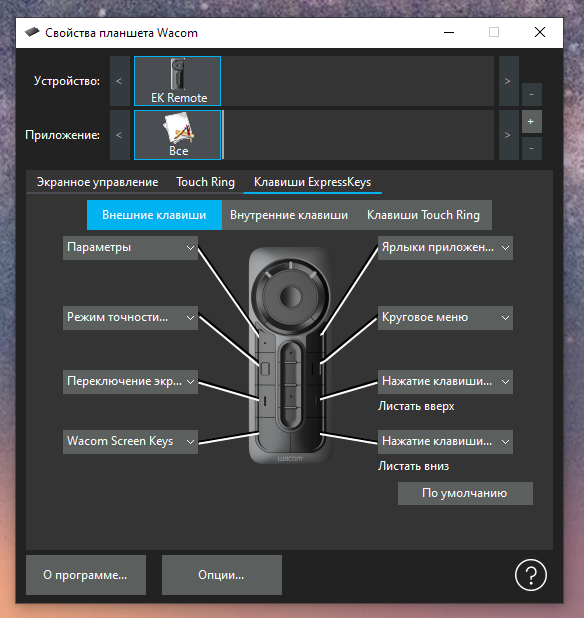
Task: Switch to Внутренние клавиши sub-tab
Action: [x=289, y=215]
